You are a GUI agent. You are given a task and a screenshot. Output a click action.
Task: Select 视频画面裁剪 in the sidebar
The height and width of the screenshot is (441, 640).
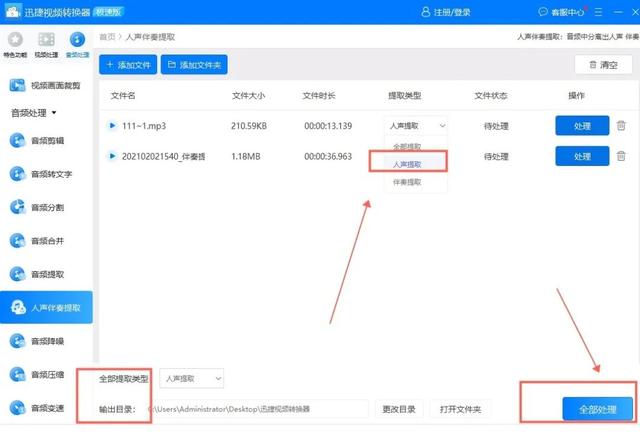click(x=46, y=85)
